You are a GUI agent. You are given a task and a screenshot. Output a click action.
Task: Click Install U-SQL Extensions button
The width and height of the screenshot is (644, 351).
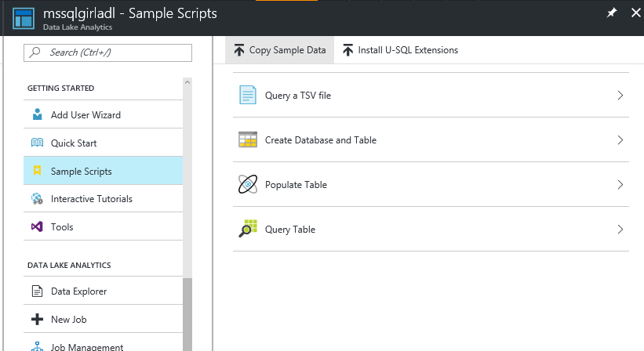pyautogui.click(x=400, y=50)
